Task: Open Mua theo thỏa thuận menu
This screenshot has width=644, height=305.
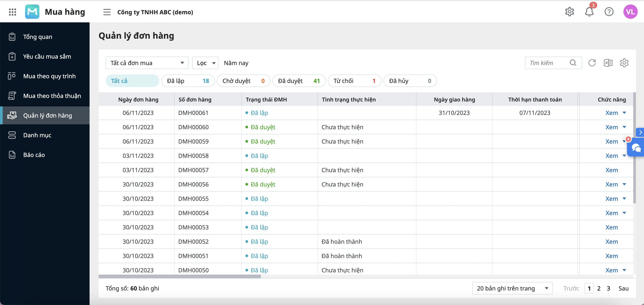Action: pyautogui.click(x=45, y=96)
